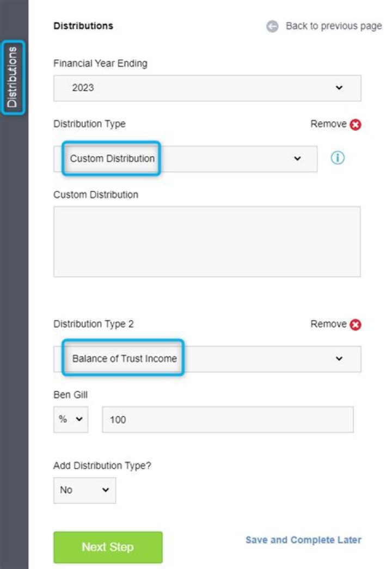
Task: Select the Distributions sidebar tab
Action: click(13, 77)
